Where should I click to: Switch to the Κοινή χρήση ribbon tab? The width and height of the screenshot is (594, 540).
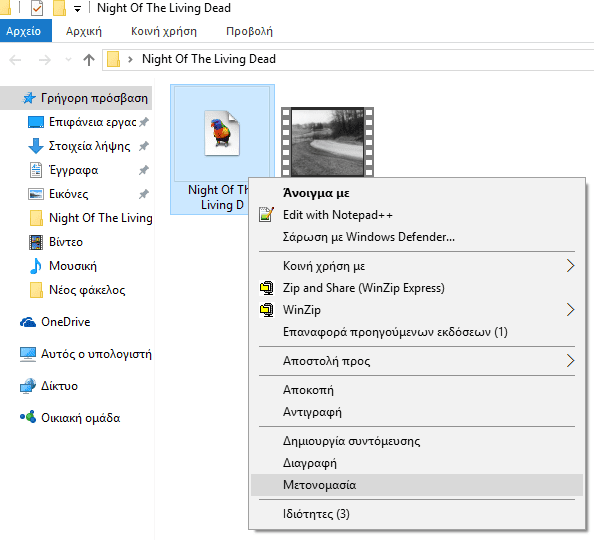click(164, 31)
